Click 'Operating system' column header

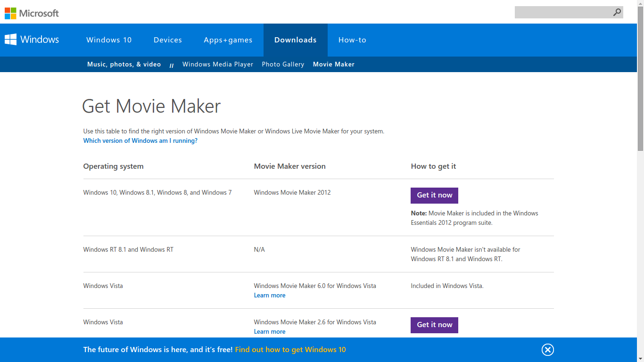(114, 166)
